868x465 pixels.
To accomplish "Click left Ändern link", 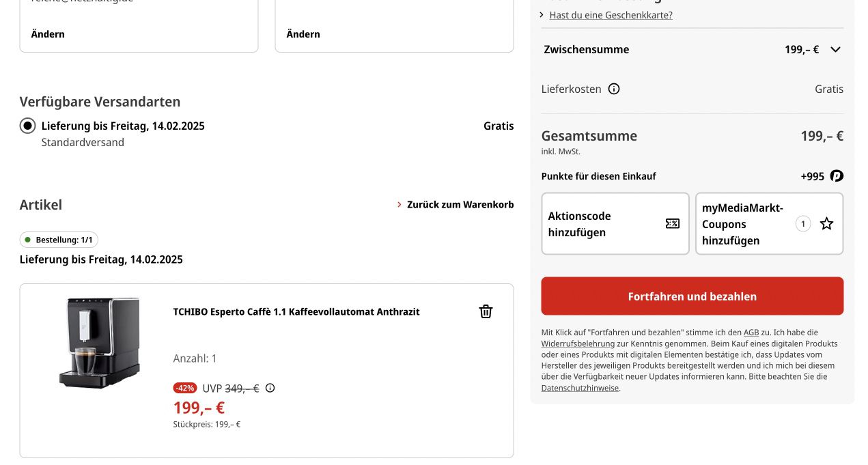I will (48, 34).
